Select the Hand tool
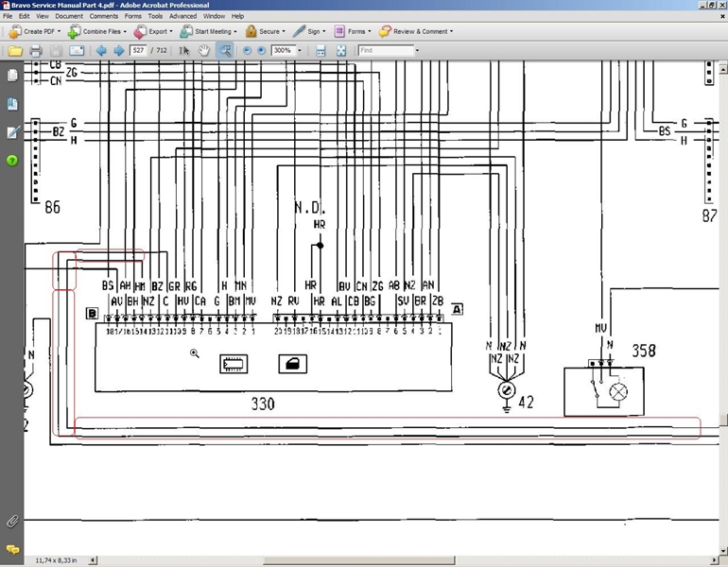This screenshot has height=567, width=728. [x=204, y=50]
